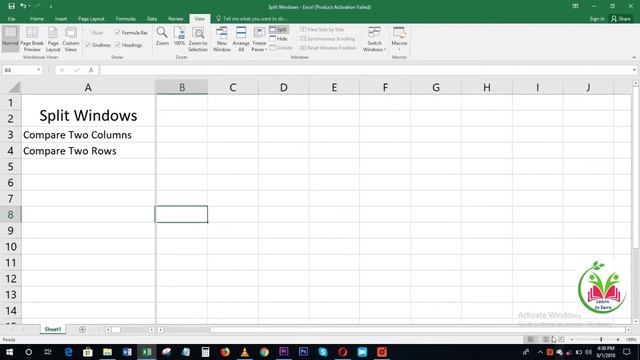Open the Data tab

pyautogui.click(x=152, y=19)
